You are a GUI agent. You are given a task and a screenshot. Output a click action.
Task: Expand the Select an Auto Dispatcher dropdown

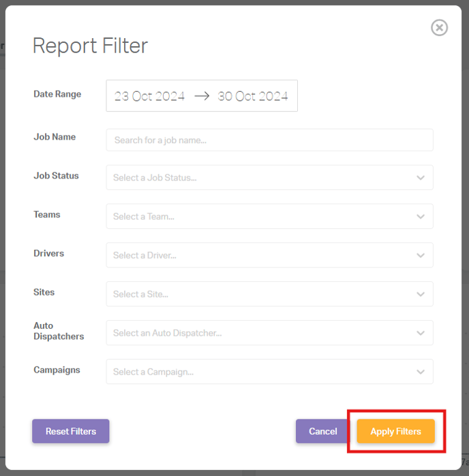coord(269,333)
